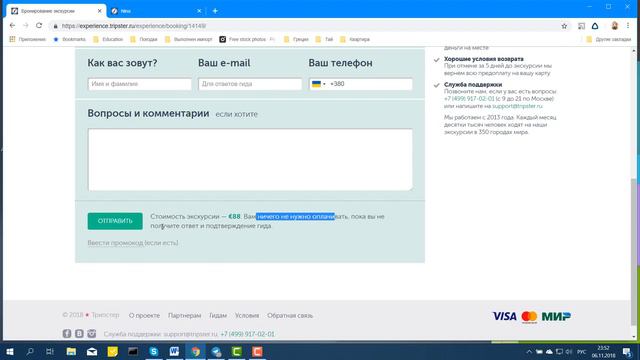Viewport: 640px width, 360px height.
Task: Open the Bookmarks bookmark
Action: pyautogui.click(x=69, y=39)
